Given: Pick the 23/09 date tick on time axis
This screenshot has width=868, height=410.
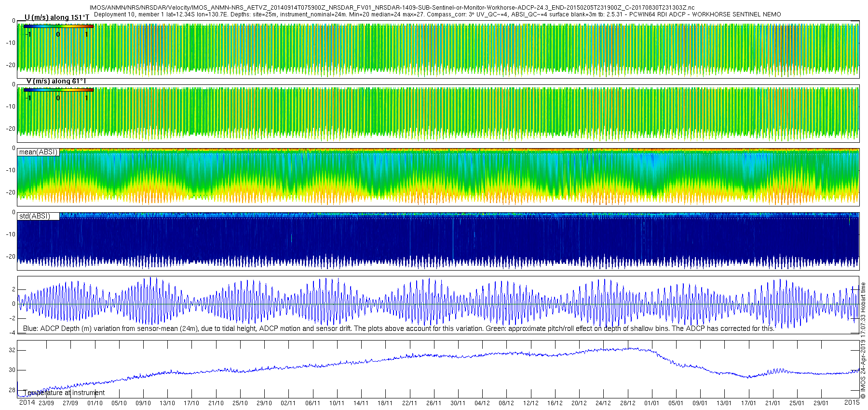Looking at the screenshot, I should pyautogui.click(x=46, y=403).
